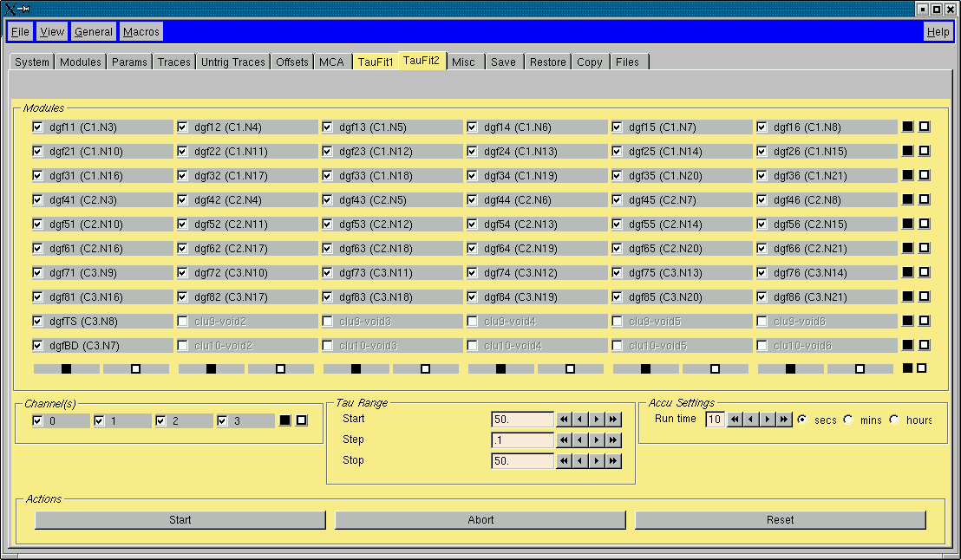Select hours as run time unit

894,420
